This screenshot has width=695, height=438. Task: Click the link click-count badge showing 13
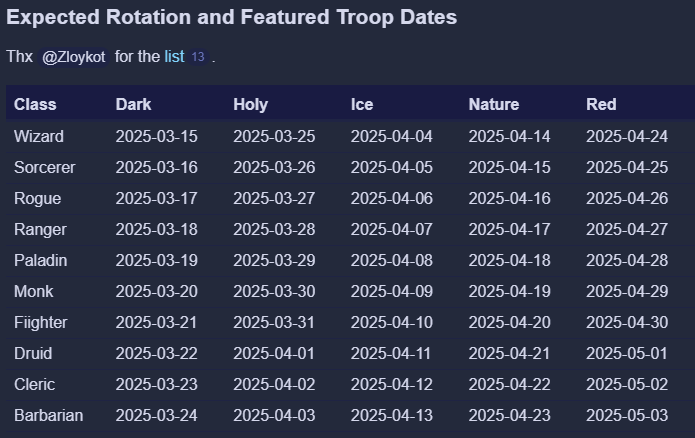198,57
